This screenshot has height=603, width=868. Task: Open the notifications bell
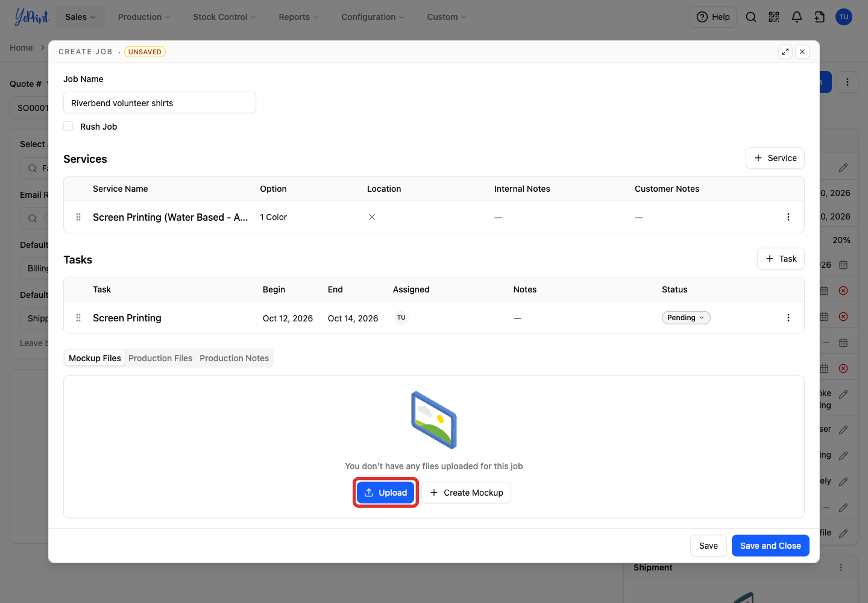click(797, 17)
